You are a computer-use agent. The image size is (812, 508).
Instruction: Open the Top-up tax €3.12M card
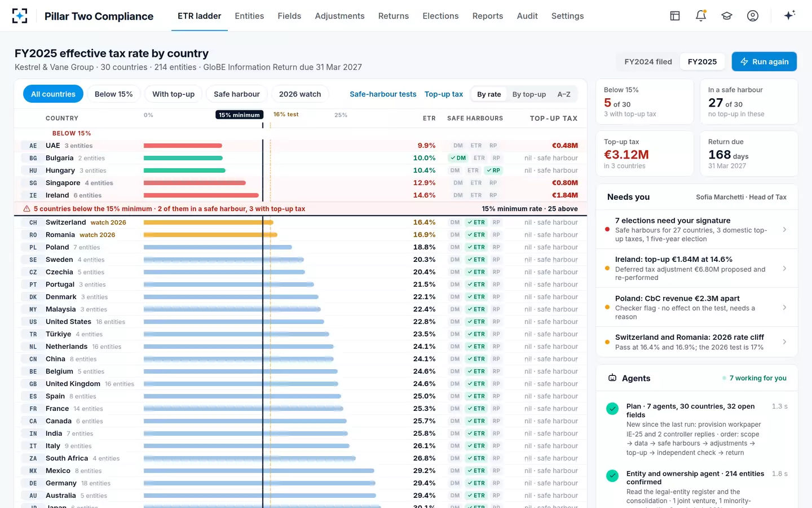pyautogui.click(x=645, y=154)
